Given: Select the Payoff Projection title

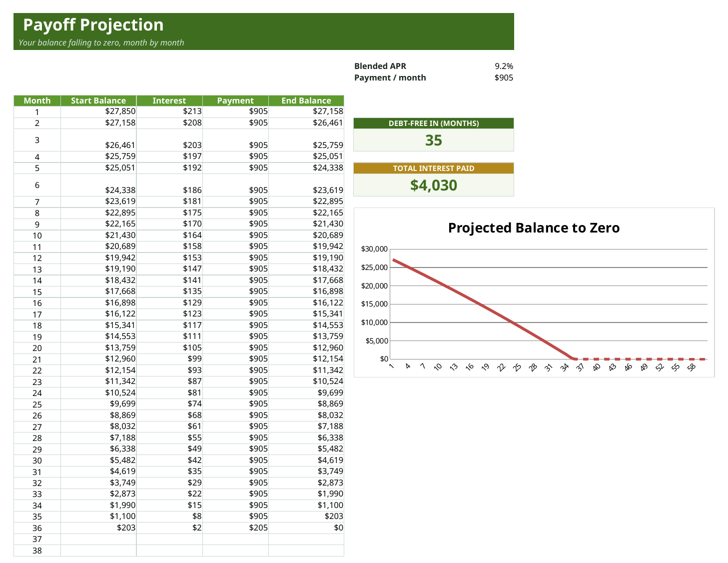Looking at the screenshot, I should (93, 25).
